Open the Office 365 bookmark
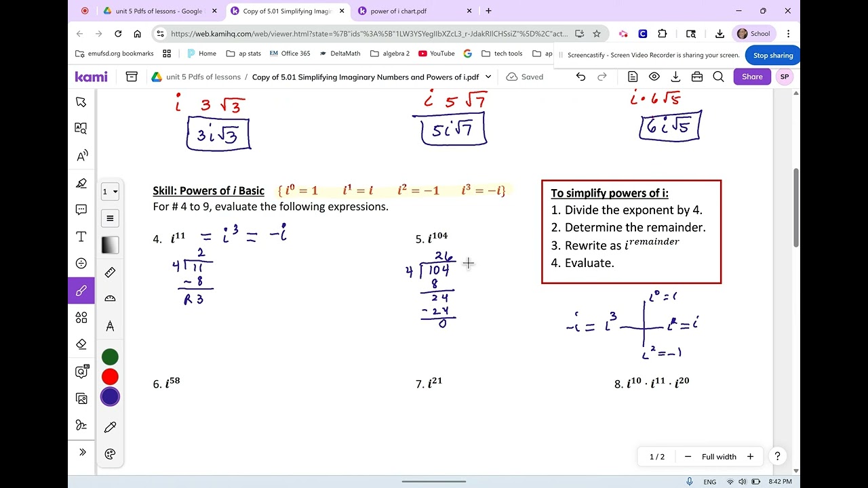Screen dimensions: 868x488 (x=290, y=54)
